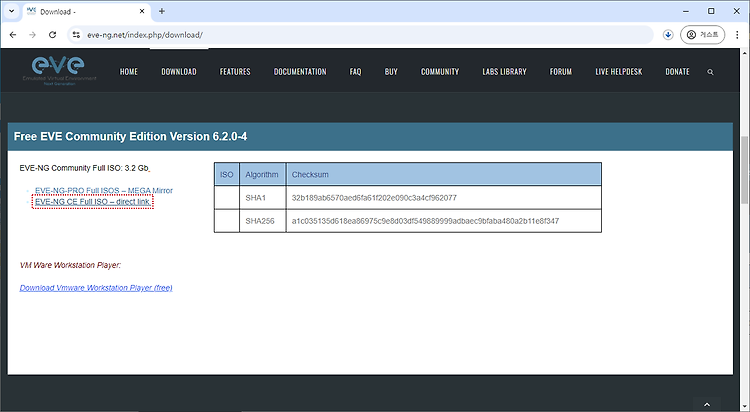Open the guest profile button
The width and height of the screenshot is (750, 412).
pyautogui.click(x=702, y=35)
